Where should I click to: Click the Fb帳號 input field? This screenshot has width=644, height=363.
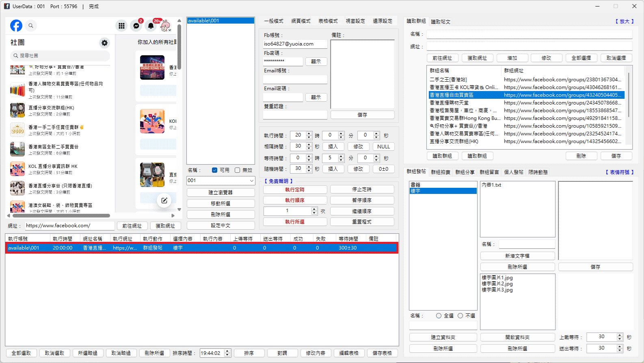(295, 44)
